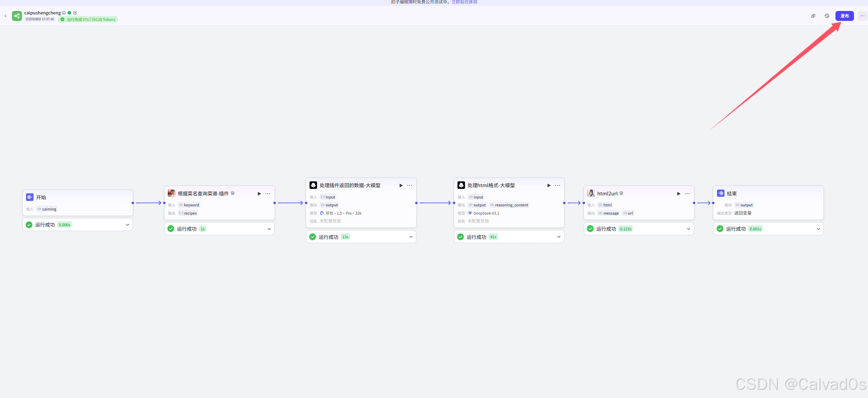Click the edit pencil icon beside caipushengcheng
Viewport: 868px width, 398px height.
click(x=75, y=13)
